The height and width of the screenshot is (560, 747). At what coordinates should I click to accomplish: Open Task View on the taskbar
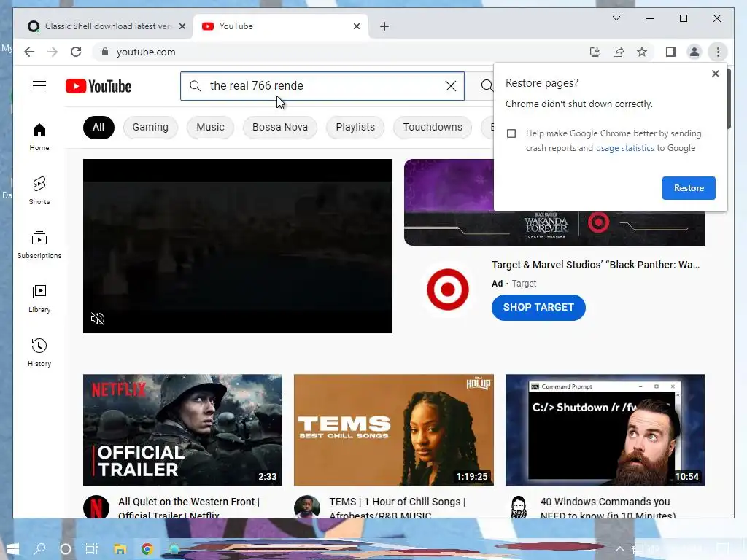tap(92, 549)
